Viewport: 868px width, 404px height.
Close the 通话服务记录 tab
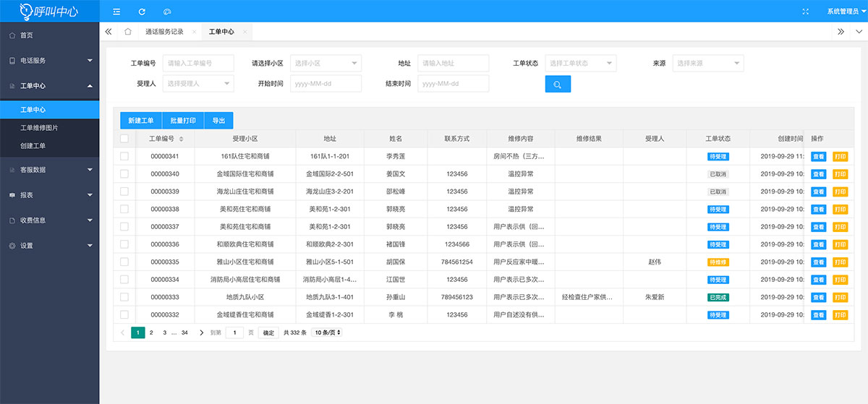192,32
